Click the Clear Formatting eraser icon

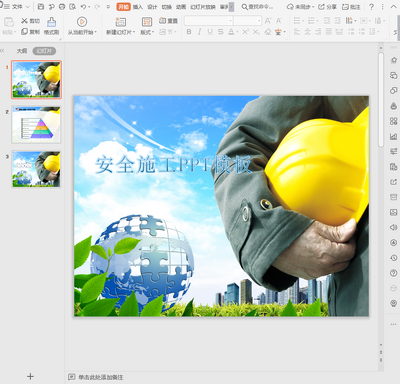[x=267, y=32]
